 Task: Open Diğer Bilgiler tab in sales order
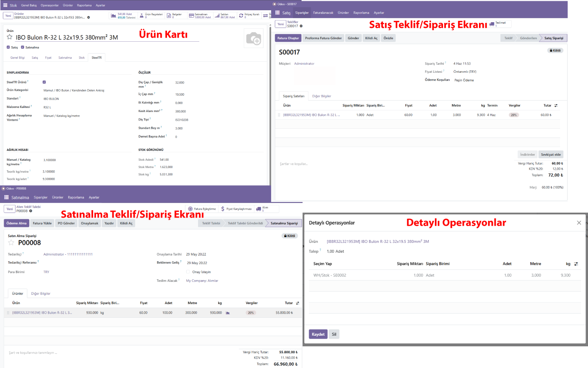[322, 96]
